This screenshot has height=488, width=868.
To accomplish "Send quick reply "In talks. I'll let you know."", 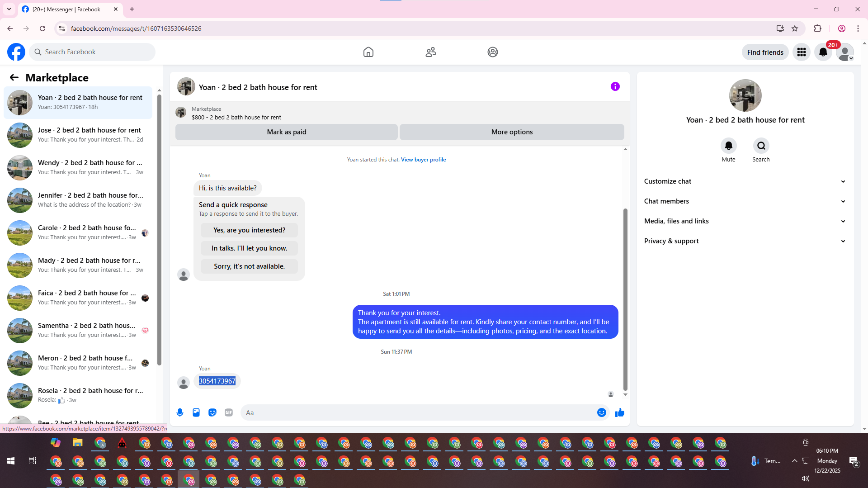I will tap(250, 248).
